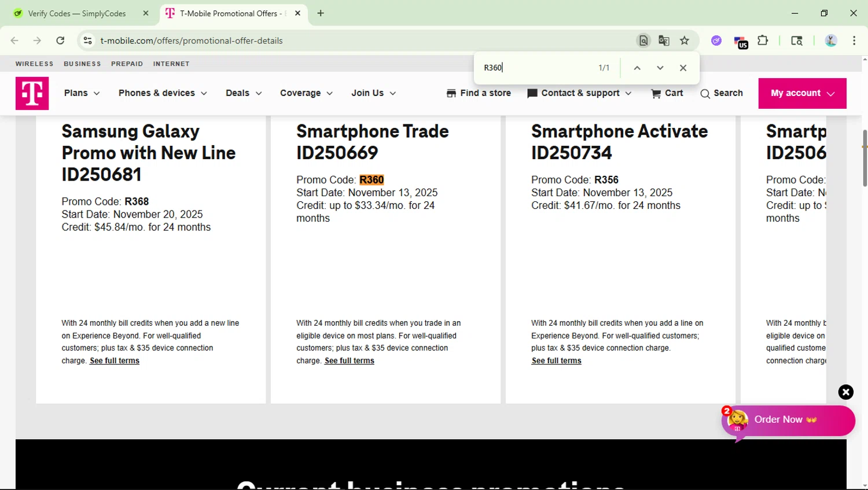The height and width of the screenshot is (490, 868).
Task: Open the Deals dropdown menu
Action: (244, 93)
